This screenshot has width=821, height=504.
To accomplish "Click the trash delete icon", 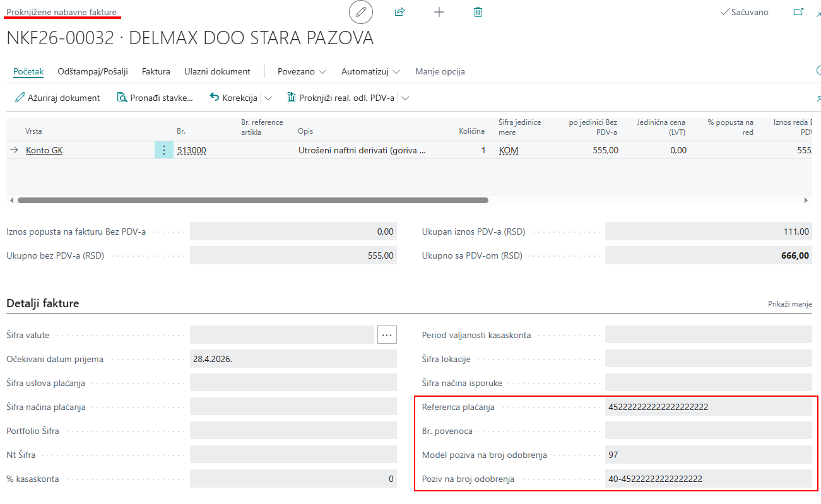I will (478, 12).
